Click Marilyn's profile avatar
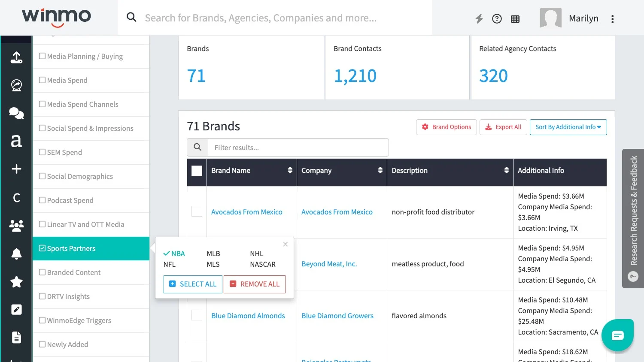The height and width of the screenshot is (362, 644). click(x=551, y=18)
